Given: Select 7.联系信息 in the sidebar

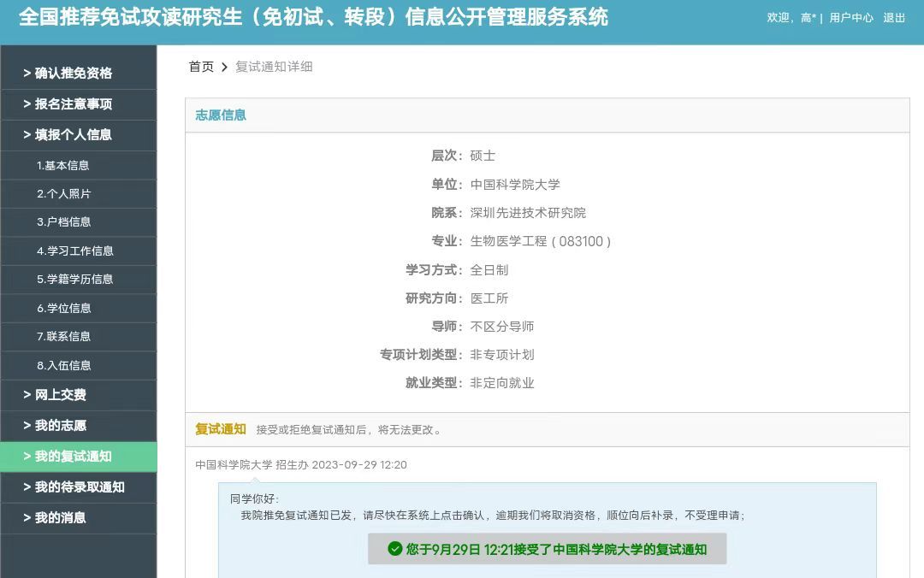Looking at the screenshot, I should pyautogui.click(x=79, y=336).
